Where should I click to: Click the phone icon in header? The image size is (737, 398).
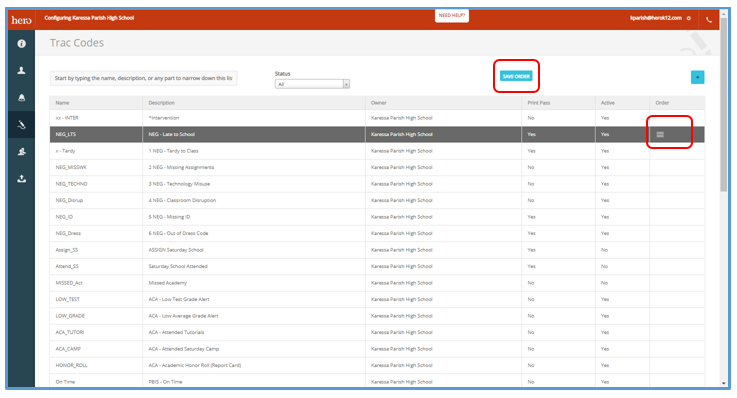coord(709,20)
